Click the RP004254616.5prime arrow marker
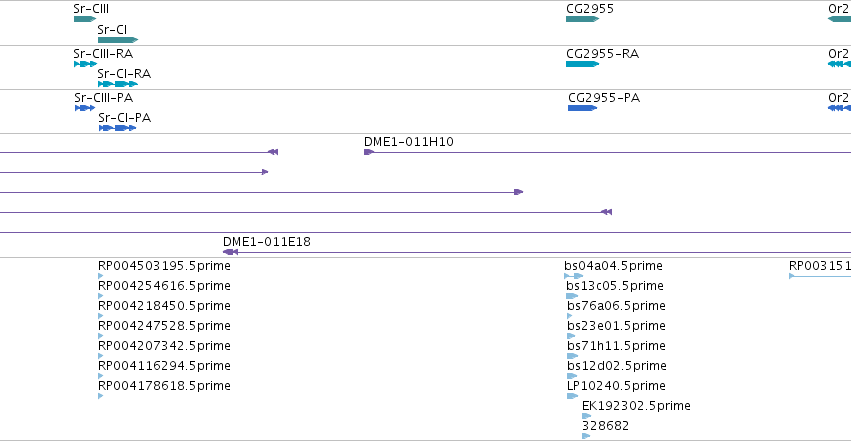 click(100, 296)
